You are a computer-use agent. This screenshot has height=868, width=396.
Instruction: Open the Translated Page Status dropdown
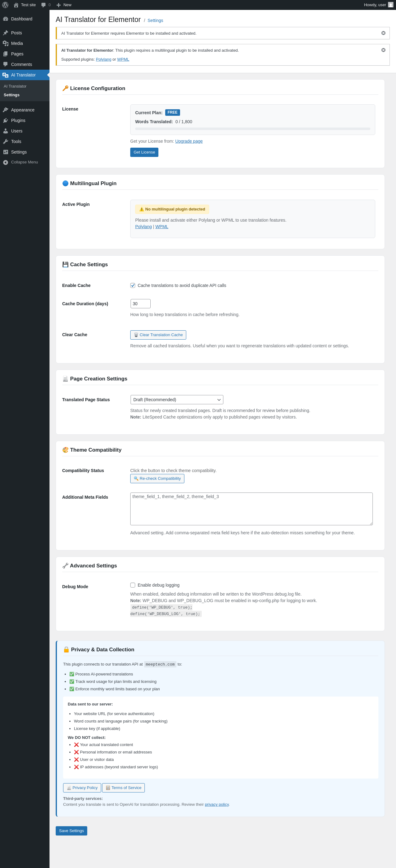coord(177,400)
